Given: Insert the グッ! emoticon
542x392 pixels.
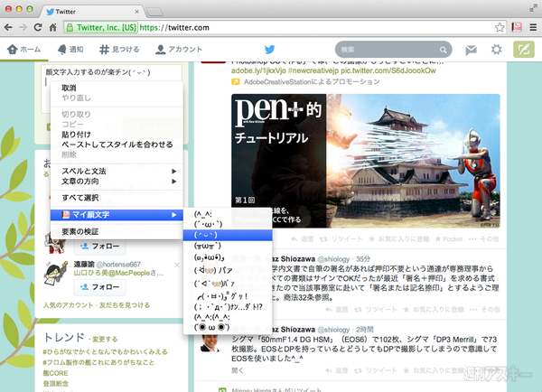Looking at the screenshot, I should coord(228,296).
